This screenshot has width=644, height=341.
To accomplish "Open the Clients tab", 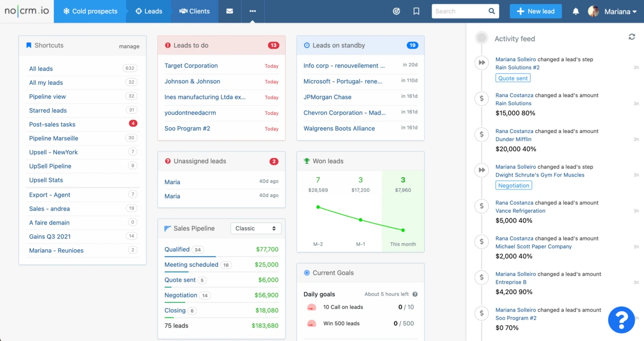I will coord(195,11).
